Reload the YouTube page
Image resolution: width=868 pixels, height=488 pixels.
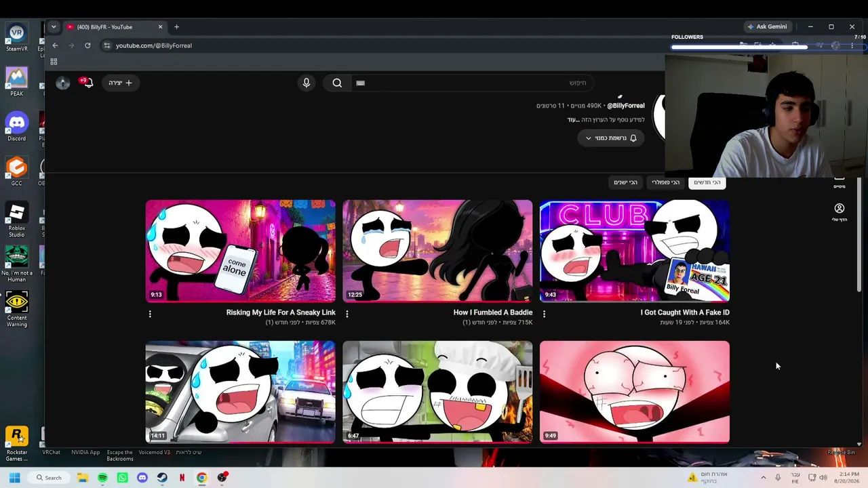point(87,45)
